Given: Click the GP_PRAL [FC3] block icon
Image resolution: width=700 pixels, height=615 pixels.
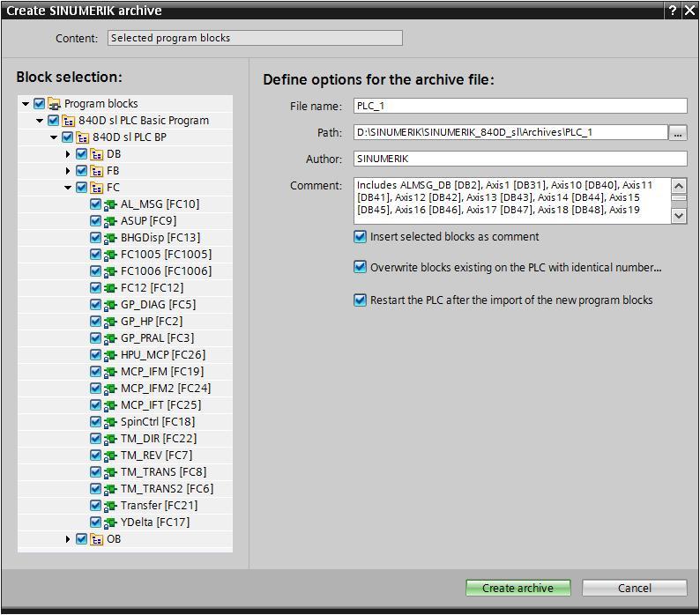Looking at the screenshot, I should [x=110, y=338].
